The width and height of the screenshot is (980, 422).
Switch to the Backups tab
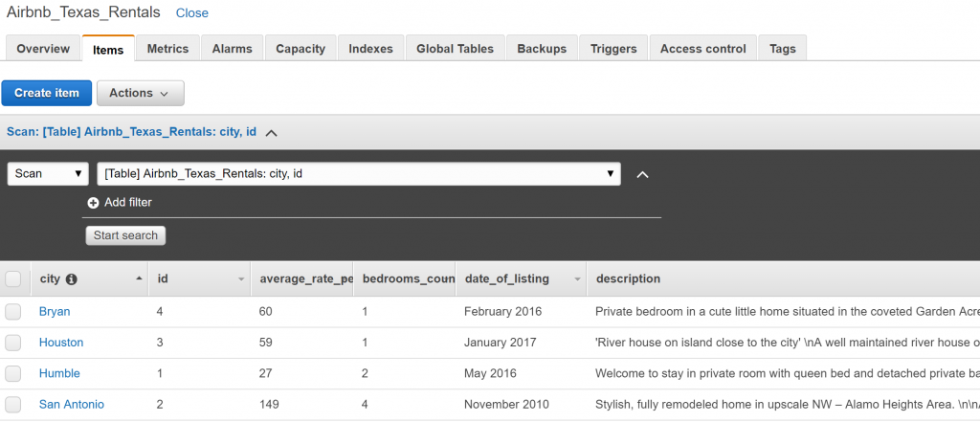542,49
